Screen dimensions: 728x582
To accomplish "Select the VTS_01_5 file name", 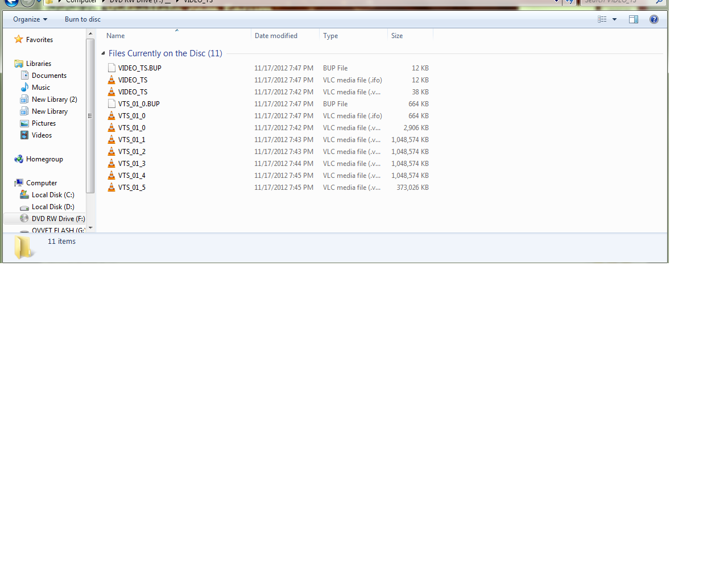I will point(132,188).
